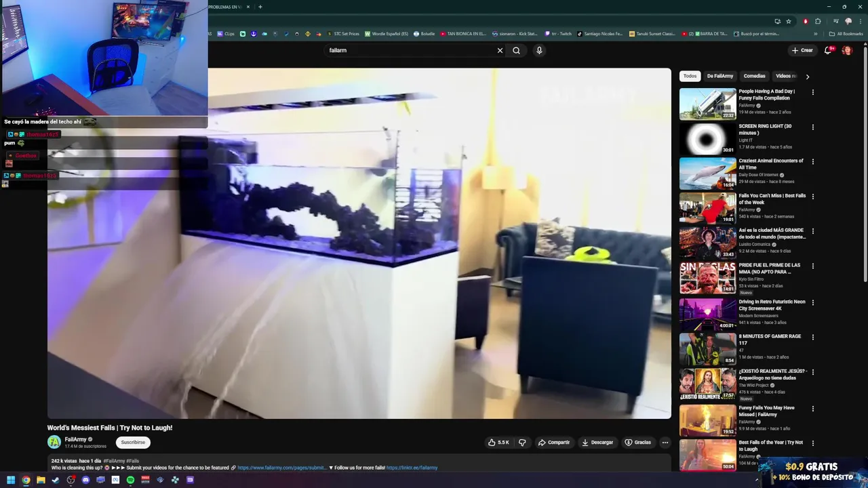Open the PROBLEMAS EN browser tab
Viewport: 868px width, 488px height.
click(x=225, y=7)
